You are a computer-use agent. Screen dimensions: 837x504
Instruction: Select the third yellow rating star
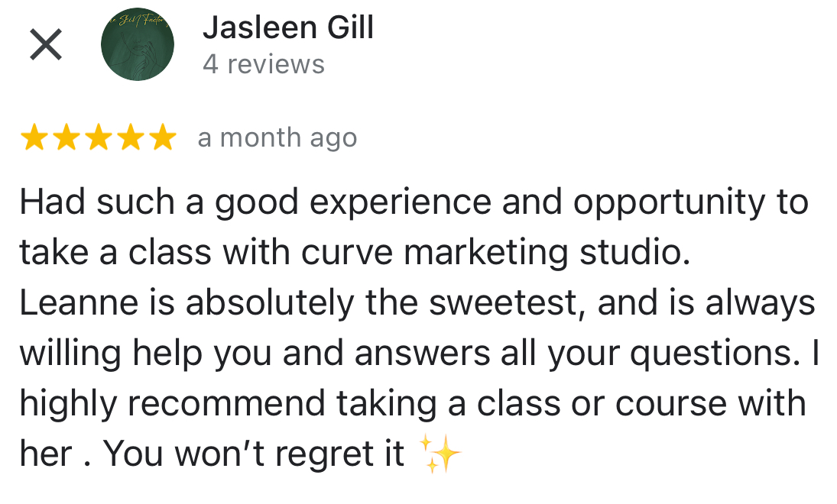tap(98, 137)
